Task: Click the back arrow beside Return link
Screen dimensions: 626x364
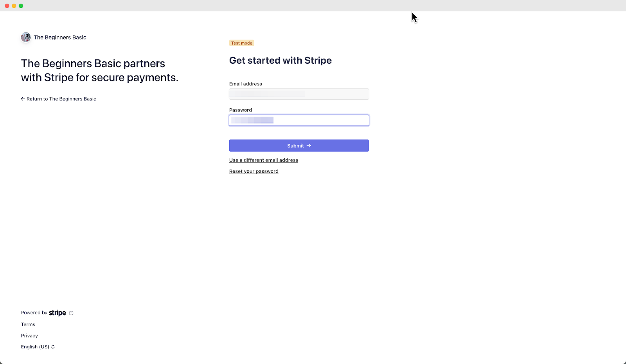Action: pyautogui.click(x=23, y=99)
